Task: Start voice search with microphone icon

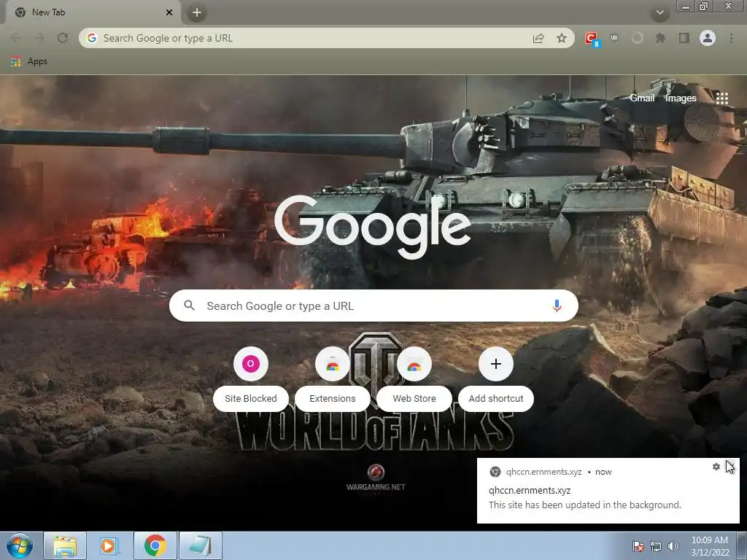Action: point(557,306)
